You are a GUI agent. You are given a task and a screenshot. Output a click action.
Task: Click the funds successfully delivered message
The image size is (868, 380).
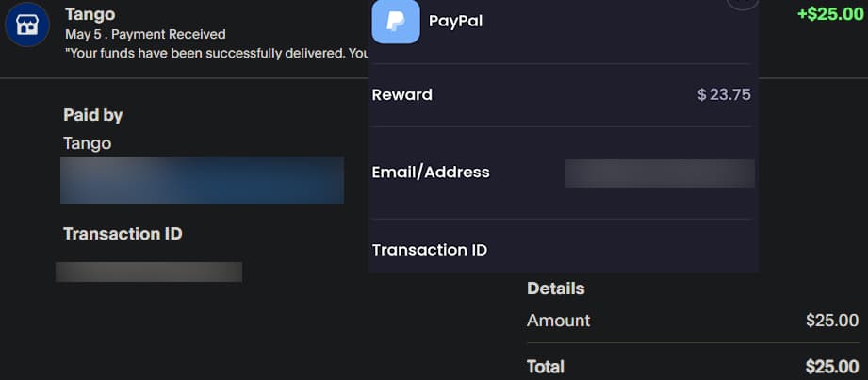point(217,53)
